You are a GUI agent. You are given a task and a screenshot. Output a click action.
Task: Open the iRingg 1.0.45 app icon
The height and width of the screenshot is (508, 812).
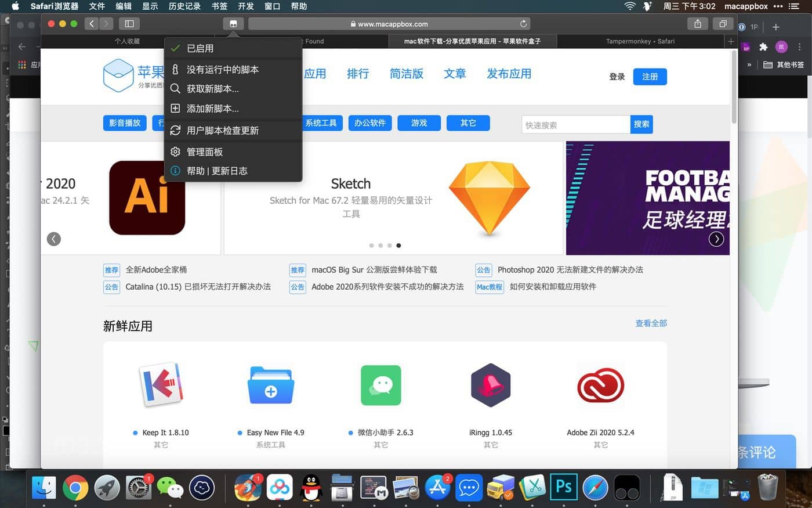click(491, 385)
